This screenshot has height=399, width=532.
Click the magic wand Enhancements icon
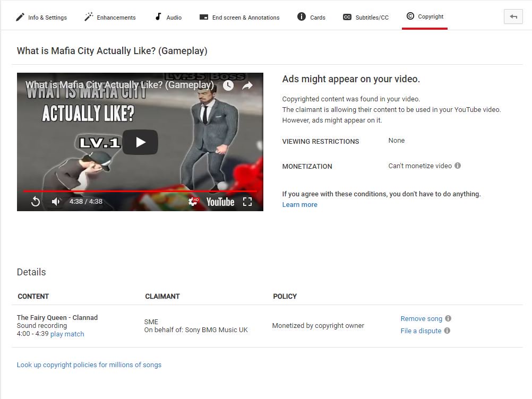point(89,16)
